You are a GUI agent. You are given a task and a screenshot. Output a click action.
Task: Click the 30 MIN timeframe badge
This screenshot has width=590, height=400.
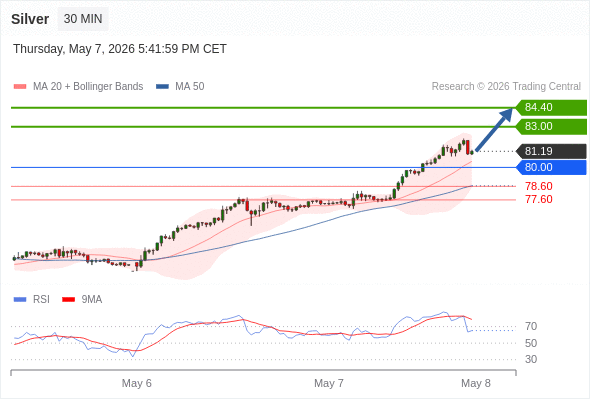pyautogui.click(x=83, y=19)
